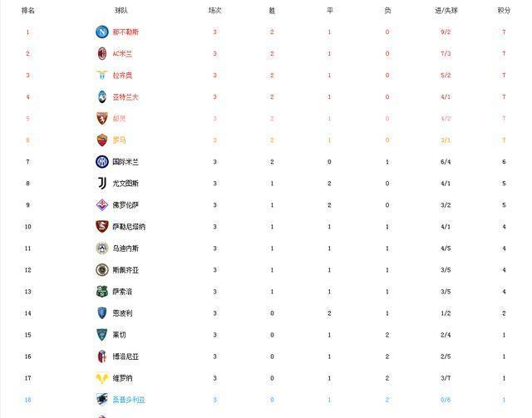Open the 尤文图斯 team link
Viewport: 532px width, 418px height.
click(x=126, y=184)
